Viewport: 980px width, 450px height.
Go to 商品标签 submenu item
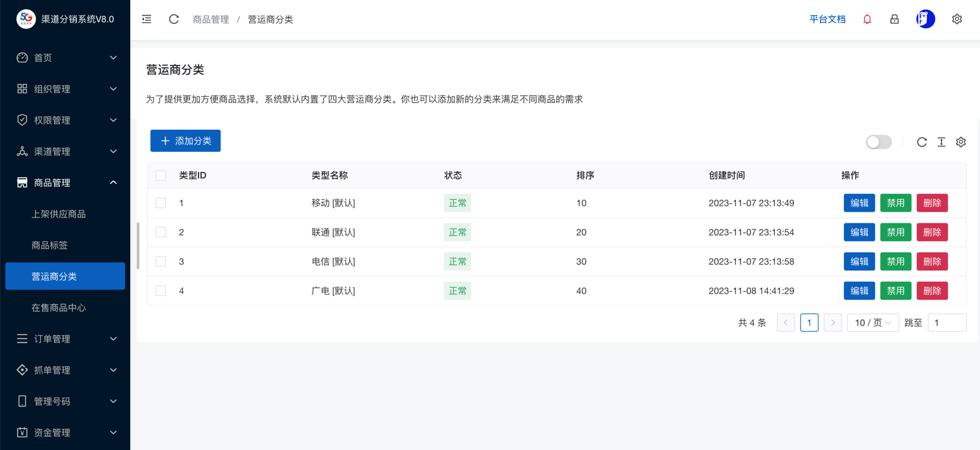[x=49, y=246]
